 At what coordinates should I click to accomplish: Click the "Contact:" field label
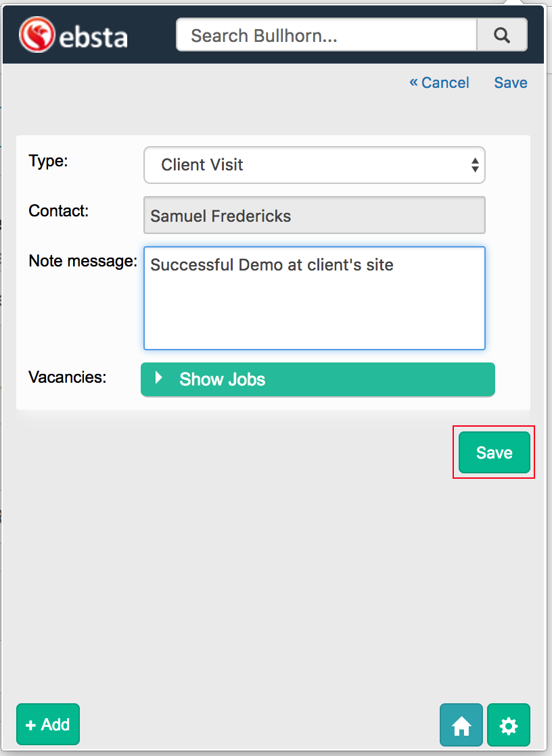point(59,211)
